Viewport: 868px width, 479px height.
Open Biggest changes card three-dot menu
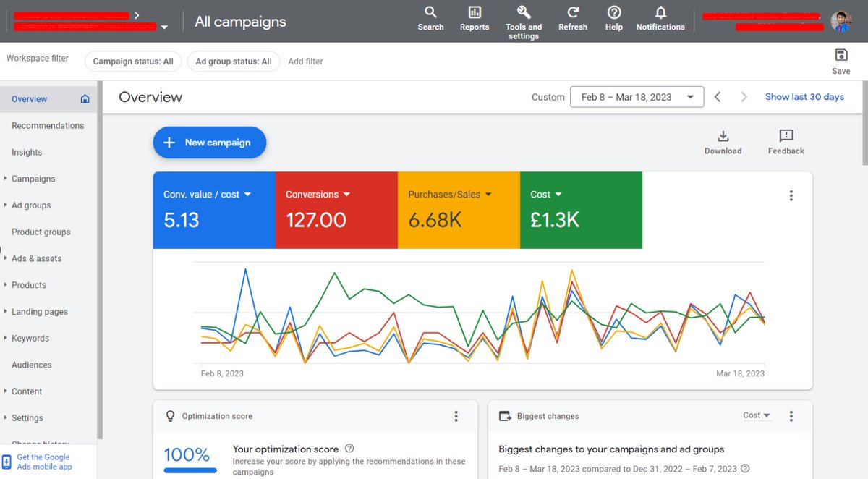pos(791,416)
